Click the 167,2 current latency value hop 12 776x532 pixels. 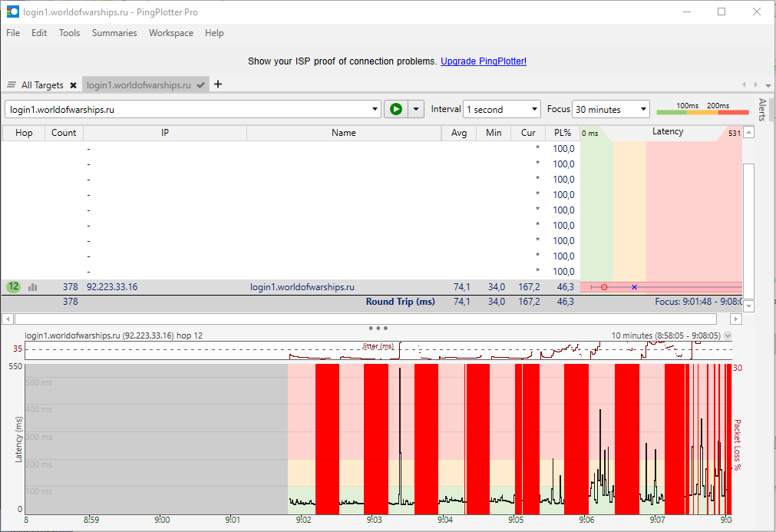[529, 287]
